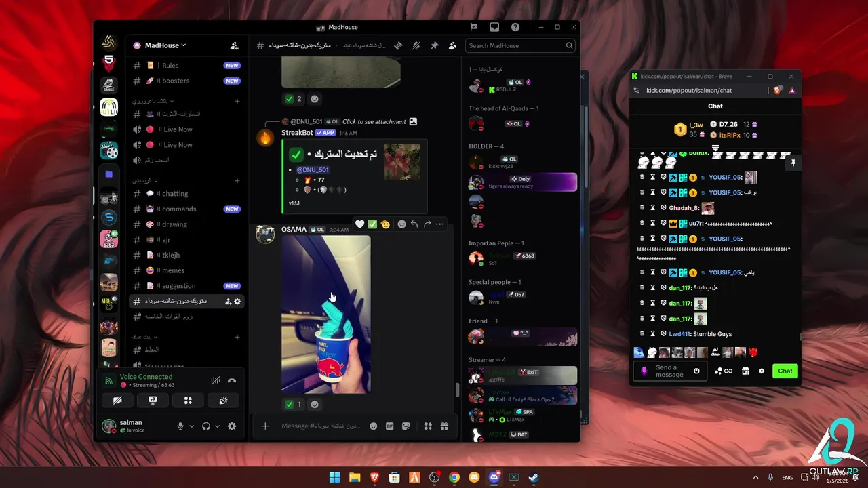Mute microphone for salman
The height and width of the screenshot is (488, 868).
click(x=180, y=426)
